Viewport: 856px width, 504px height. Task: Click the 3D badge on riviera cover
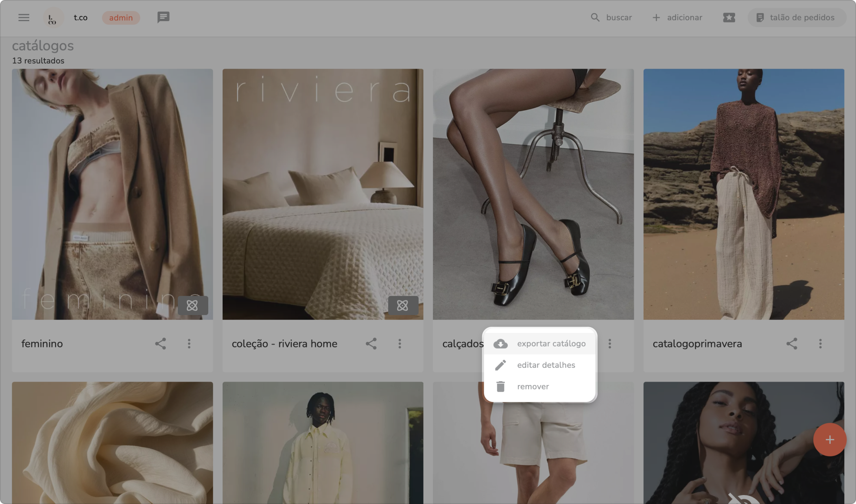(x=403, y=305)
